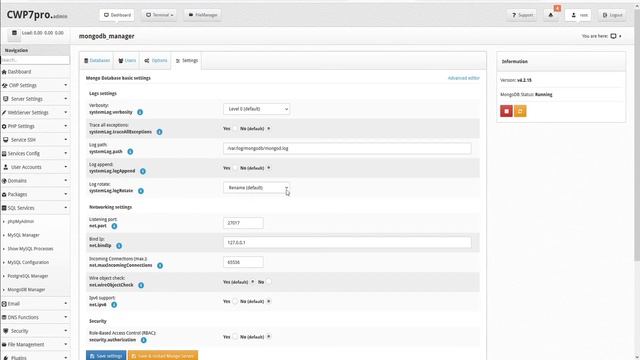Select No (default) for Trace all exceptions

pos(269,129)
